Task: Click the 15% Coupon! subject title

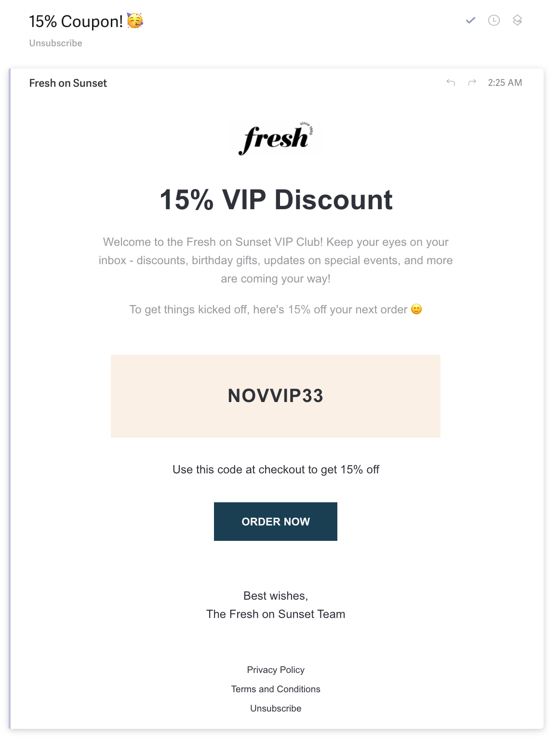Action: click(76, 21)
